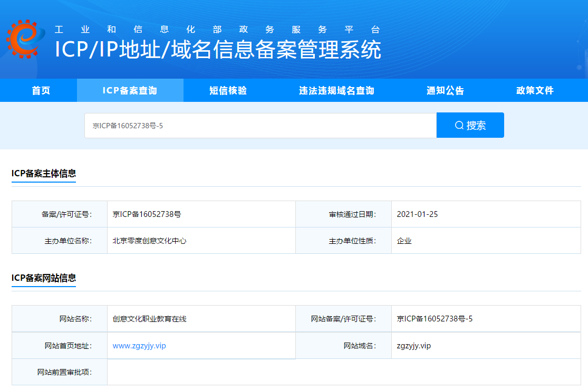Select the value 企业

404,241
